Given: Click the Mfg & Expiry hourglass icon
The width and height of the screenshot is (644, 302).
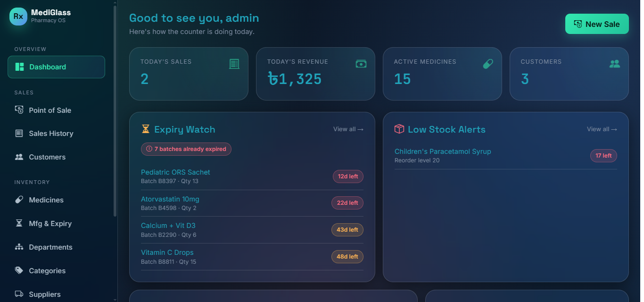Looking at the screenshot, I should point(19,224).
